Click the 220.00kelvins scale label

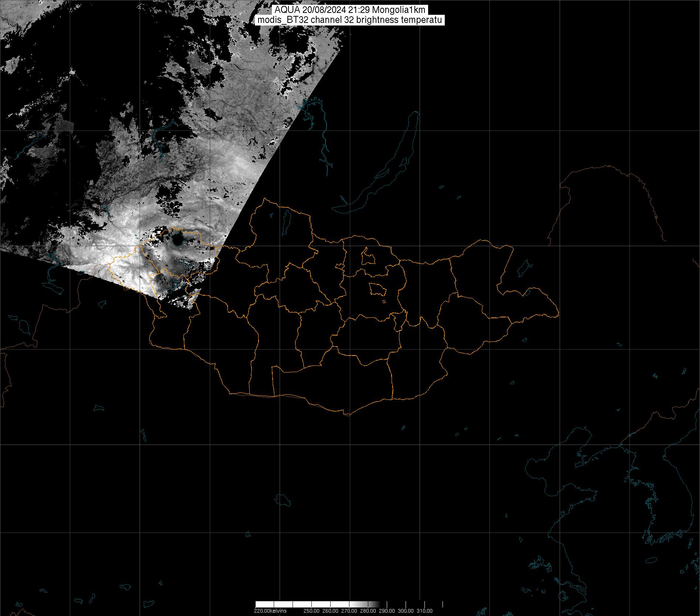[x=270, y=611]
